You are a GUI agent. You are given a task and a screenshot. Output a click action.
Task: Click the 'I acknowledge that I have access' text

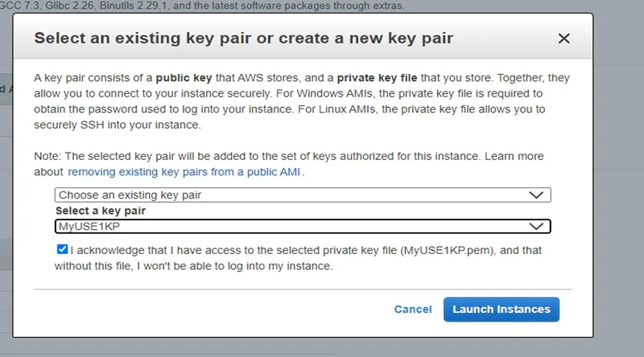tap(298, 258)
